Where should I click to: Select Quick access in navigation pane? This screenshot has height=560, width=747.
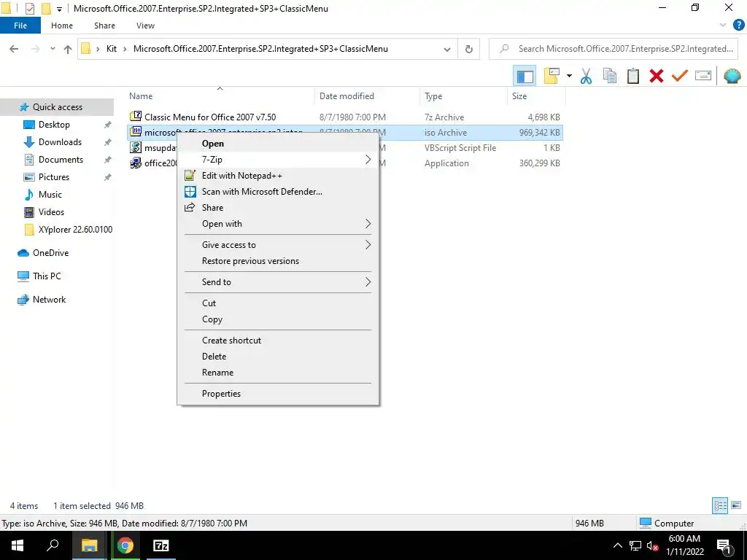(57, 107)
